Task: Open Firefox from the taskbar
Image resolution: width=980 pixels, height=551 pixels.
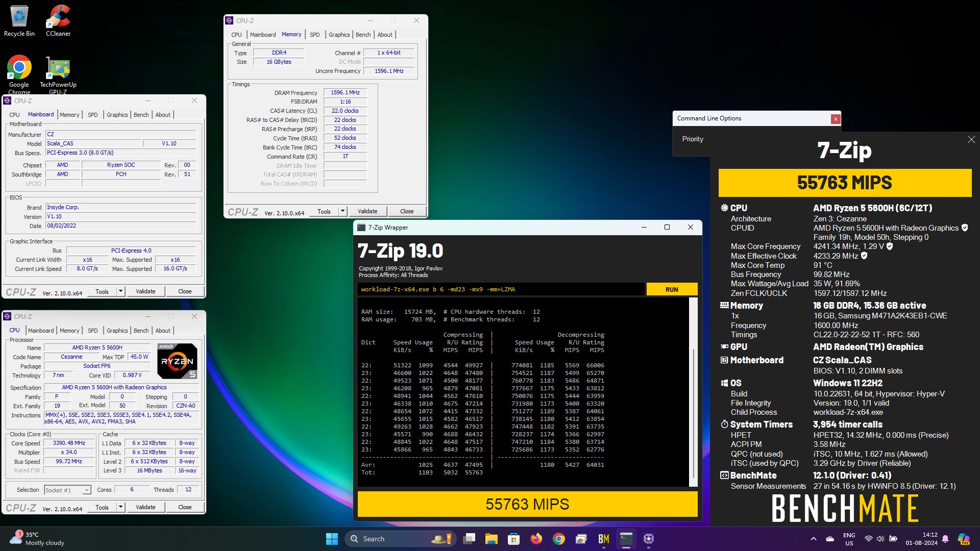Action: [536, 539]
